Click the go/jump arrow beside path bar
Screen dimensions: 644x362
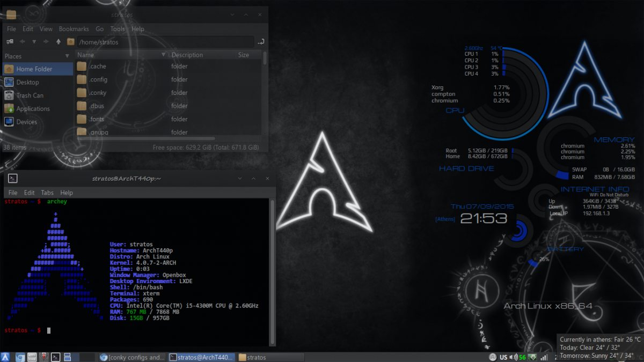pyautogui.click(x=261, y=42)
